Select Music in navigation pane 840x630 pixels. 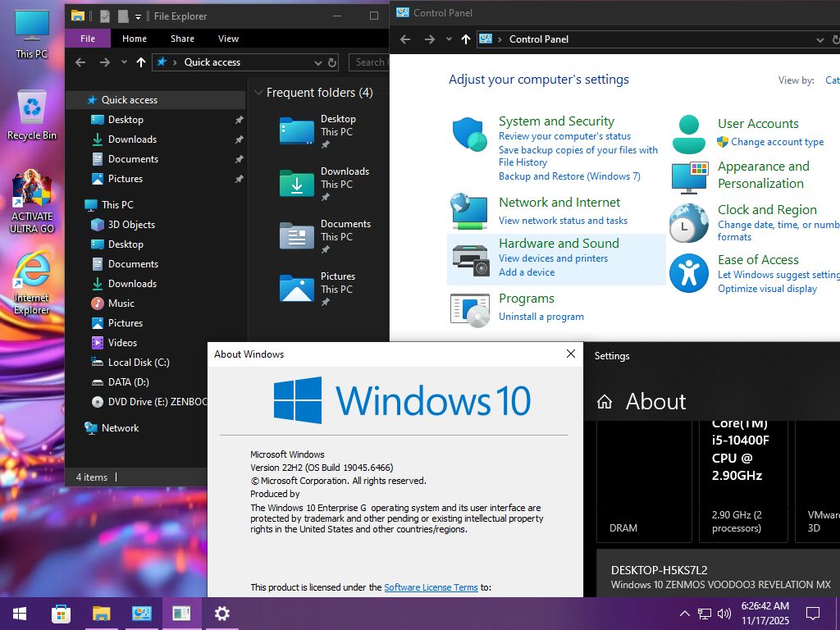click(x=121, y=304)
